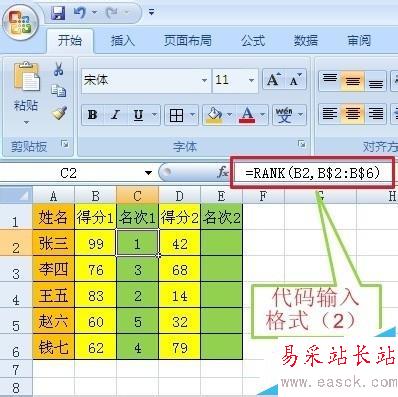Open the 剪贴板 dialog launcher
This screenshot has height=397, width=398.
65,144
